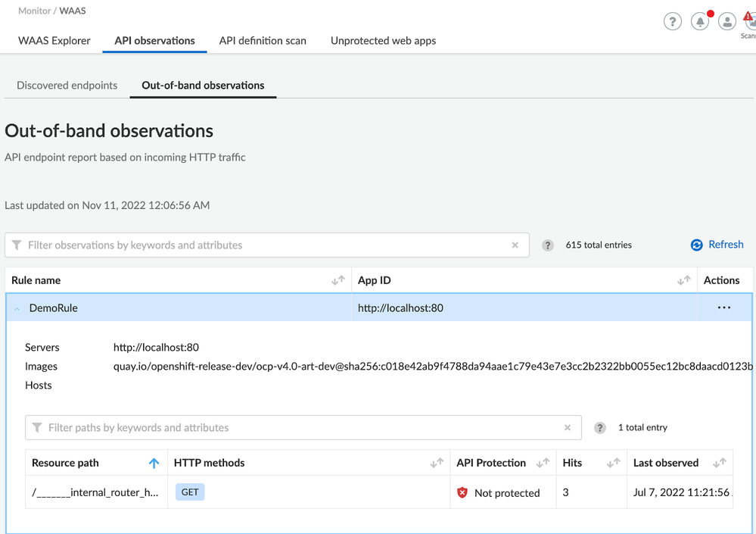The image size is (756, 534).
Task: Open the notifications bell icon
Action: (x=700, y=22)
